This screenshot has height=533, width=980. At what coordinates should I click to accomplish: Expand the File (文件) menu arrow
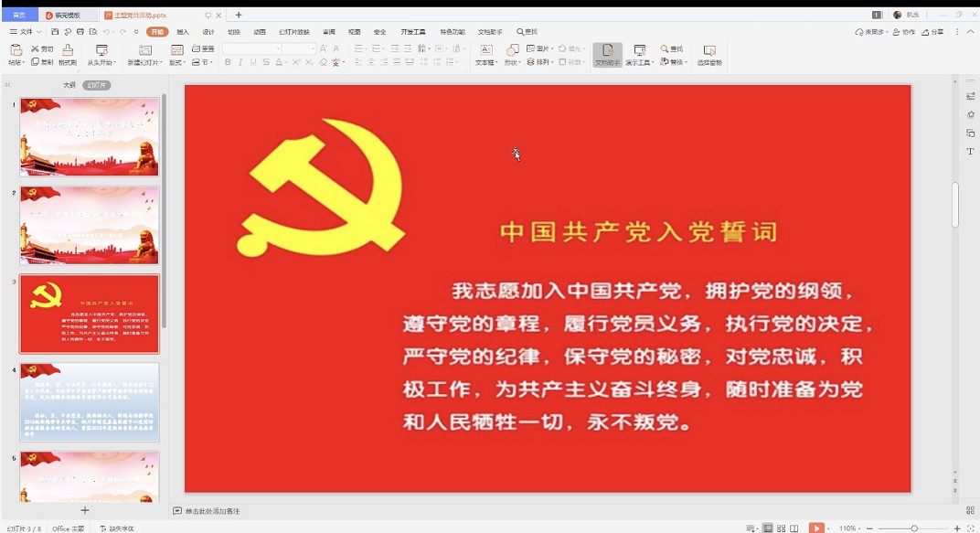[38, 31]
